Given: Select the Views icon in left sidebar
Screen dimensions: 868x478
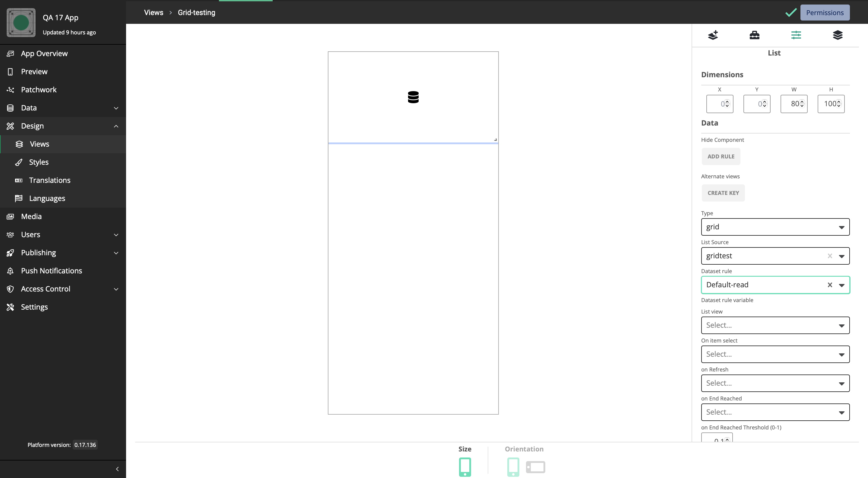Looking at the screenshot, I should click(19, 144).
